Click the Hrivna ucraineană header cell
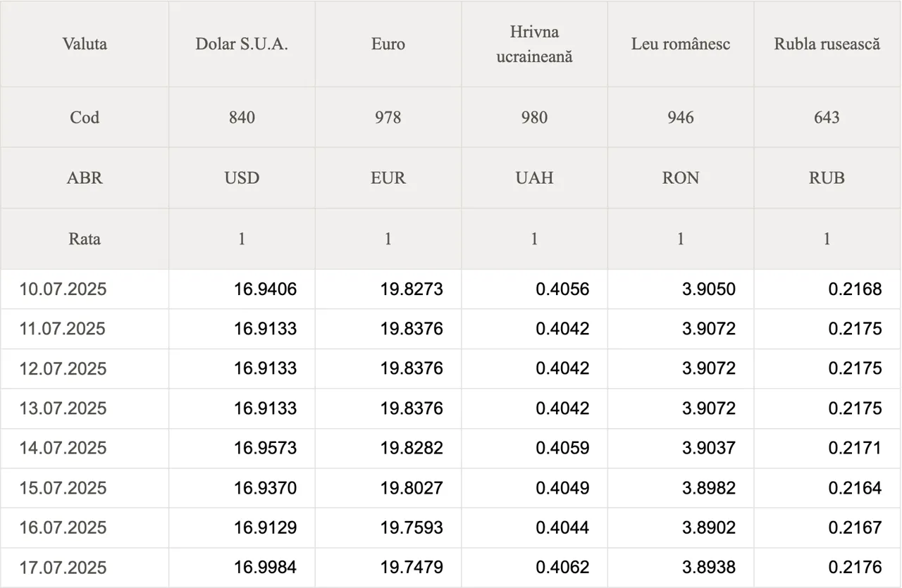Viewport: 902px width, 588px height. (x=534, y=44)
